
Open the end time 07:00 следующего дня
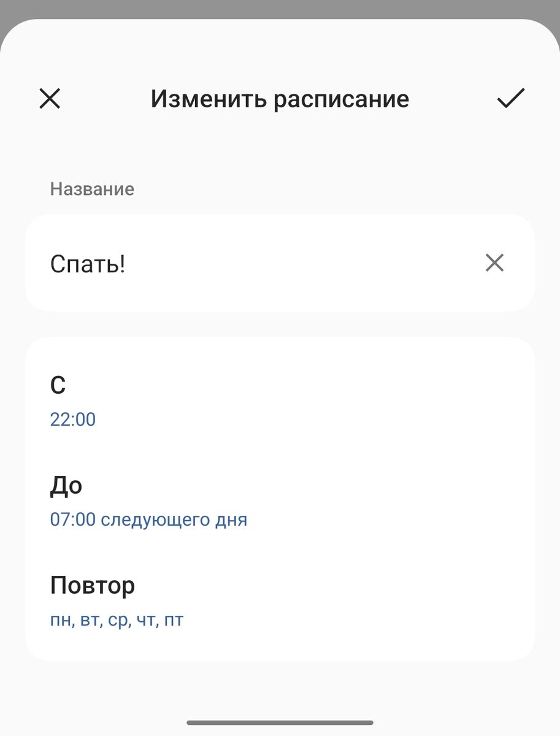[x=148, y=519]
